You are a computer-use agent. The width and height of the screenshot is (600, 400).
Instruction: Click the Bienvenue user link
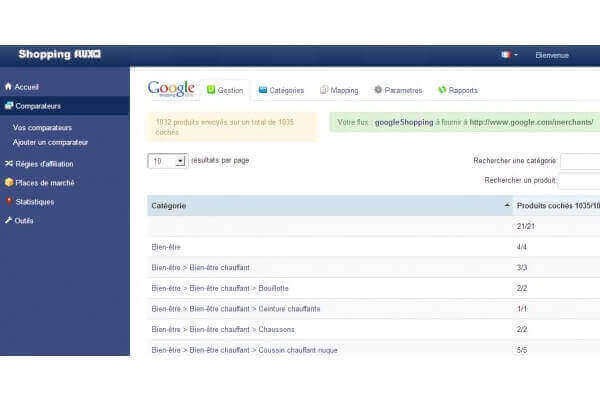click(x=552, y=56)
